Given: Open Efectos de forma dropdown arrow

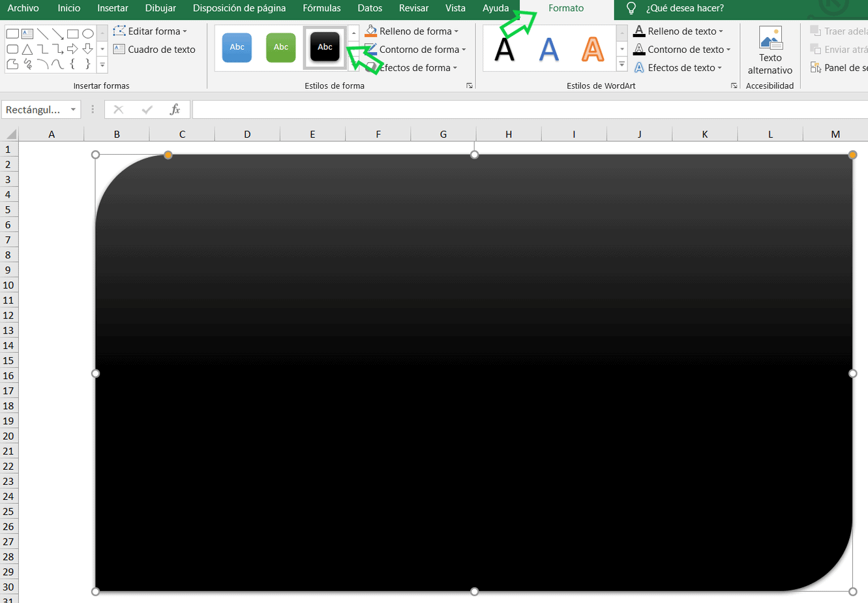Looking at the screenshot, I should click(455, 68).
